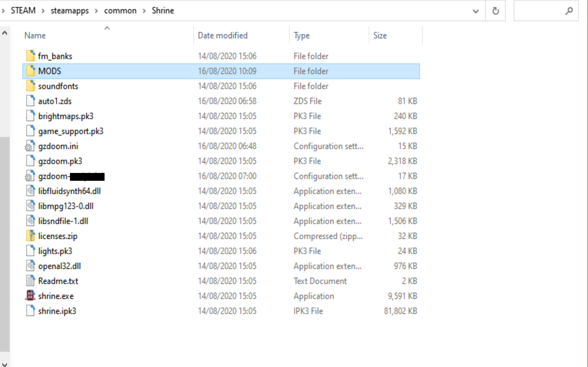Click the openal32.dll file icon

(30, 266)
